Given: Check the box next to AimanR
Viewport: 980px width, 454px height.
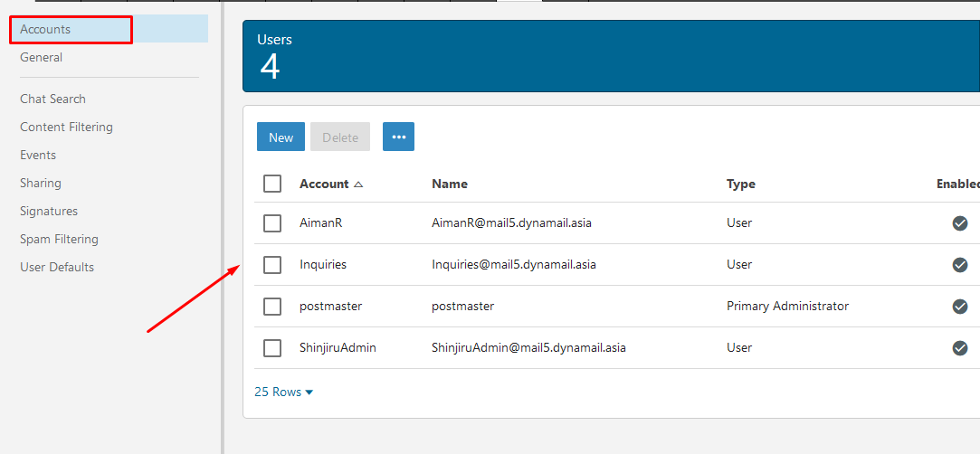Looking at the screenshot, I should (272, 223).
